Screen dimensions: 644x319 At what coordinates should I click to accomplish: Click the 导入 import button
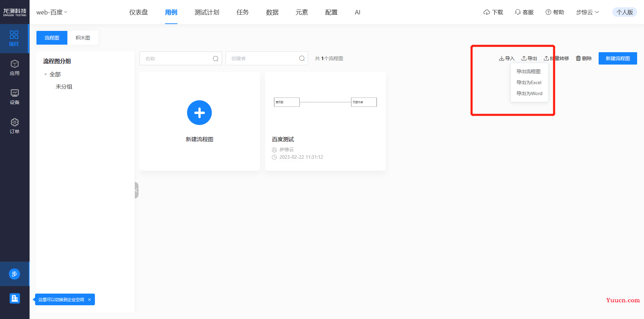tap(507, 58)
